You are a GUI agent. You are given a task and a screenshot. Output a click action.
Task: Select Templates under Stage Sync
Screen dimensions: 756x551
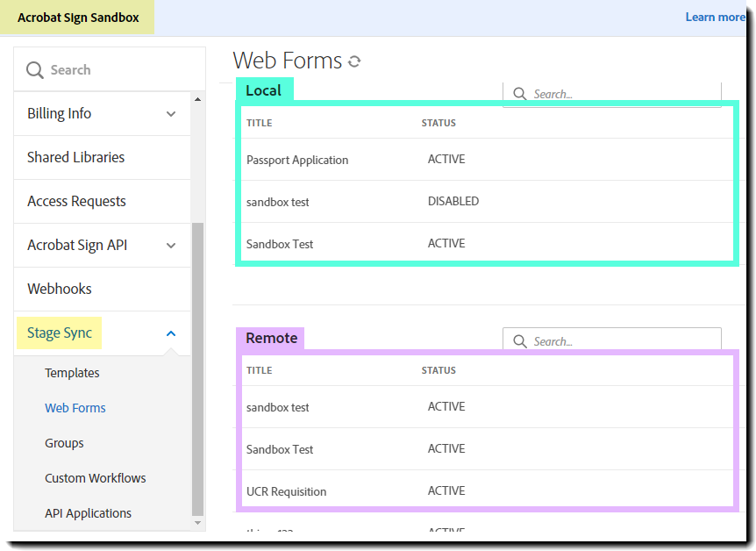point(72,373)
